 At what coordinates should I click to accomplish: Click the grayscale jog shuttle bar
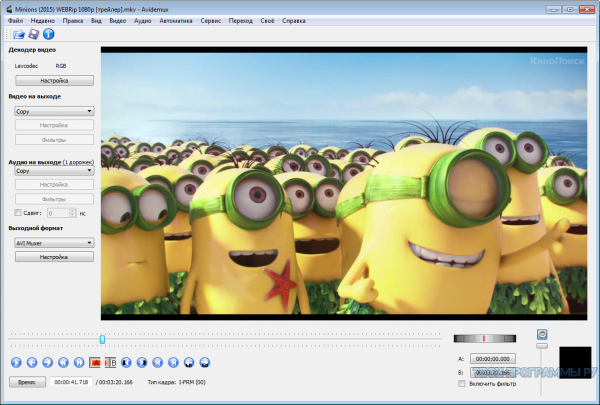tap(484, 338)
